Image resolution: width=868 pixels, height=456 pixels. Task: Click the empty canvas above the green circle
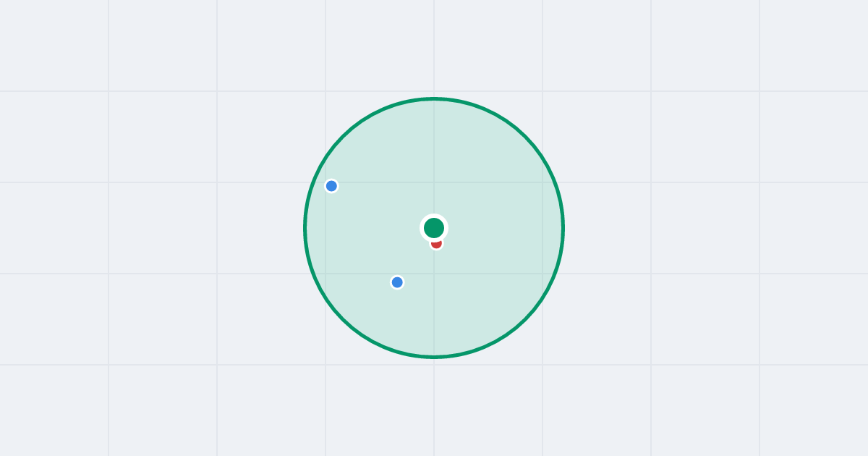coord(434,47)
